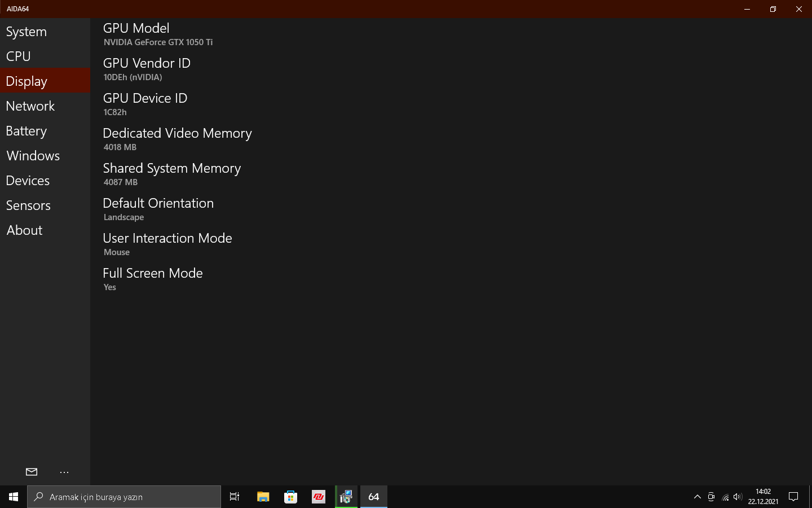Screen dimensions: 812x508
Task: Restore down the AIDA64 window
Action: click(x=773, y=9)
